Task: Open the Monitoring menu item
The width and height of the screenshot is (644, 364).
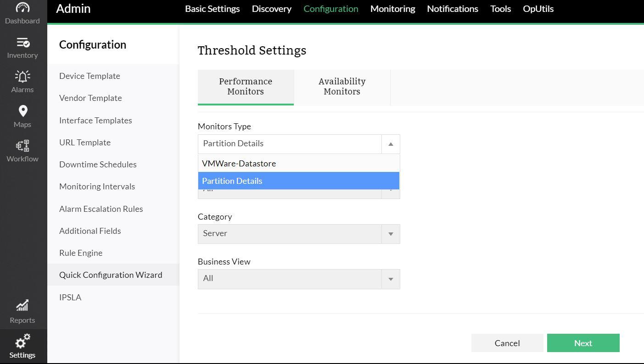Action: click(x=392, y=9)
